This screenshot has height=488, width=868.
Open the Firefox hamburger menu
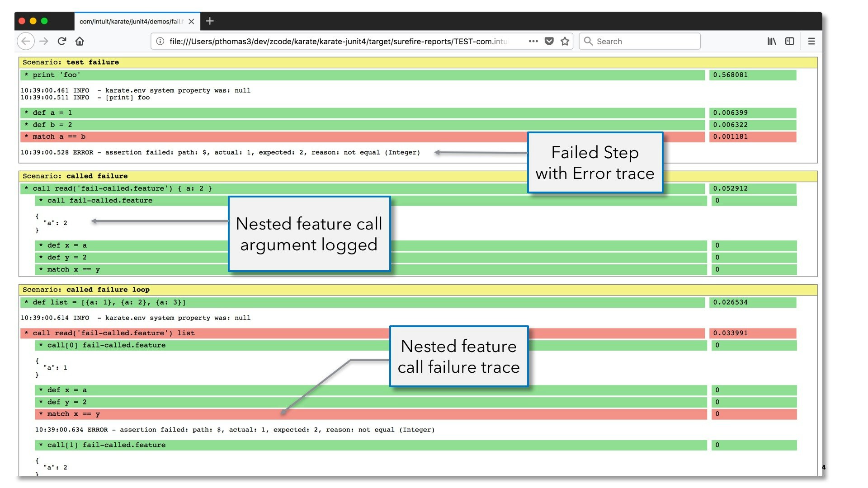811,41
